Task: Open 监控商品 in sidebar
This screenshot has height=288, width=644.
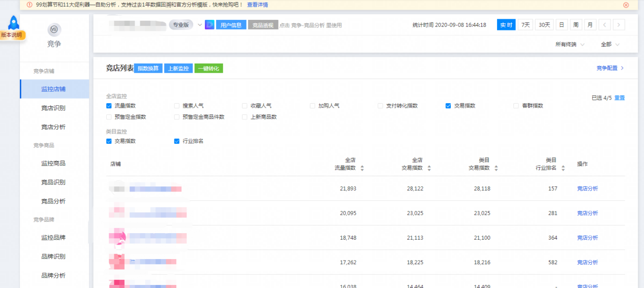Action: pyautogui.click(x=54, y=163)
